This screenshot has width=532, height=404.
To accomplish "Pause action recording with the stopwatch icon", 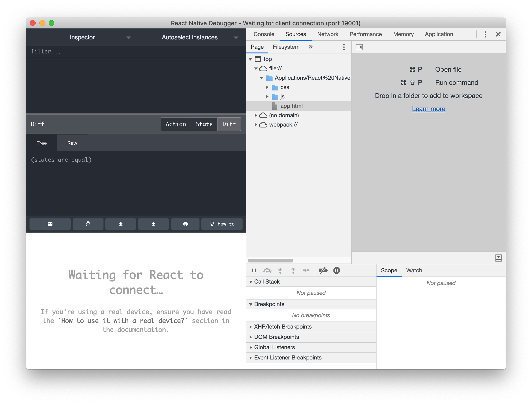I will (x=88, y=224).
